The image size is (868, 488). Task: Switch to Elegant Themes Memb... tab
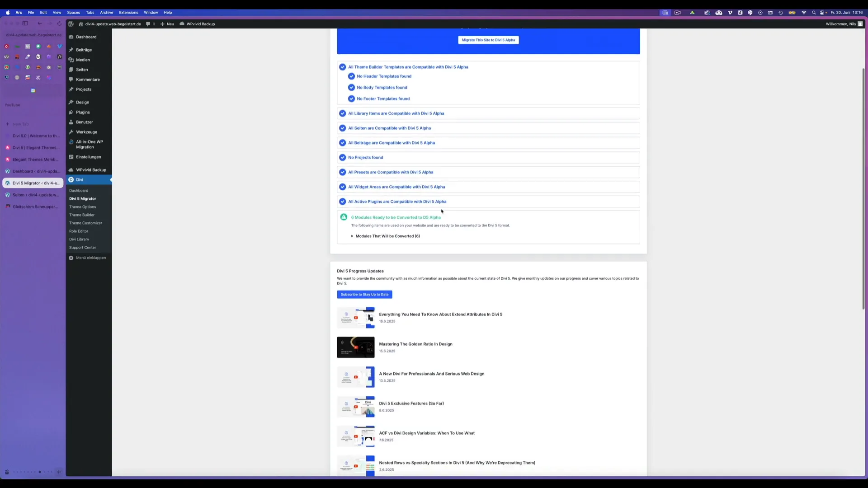coord(33,160)
